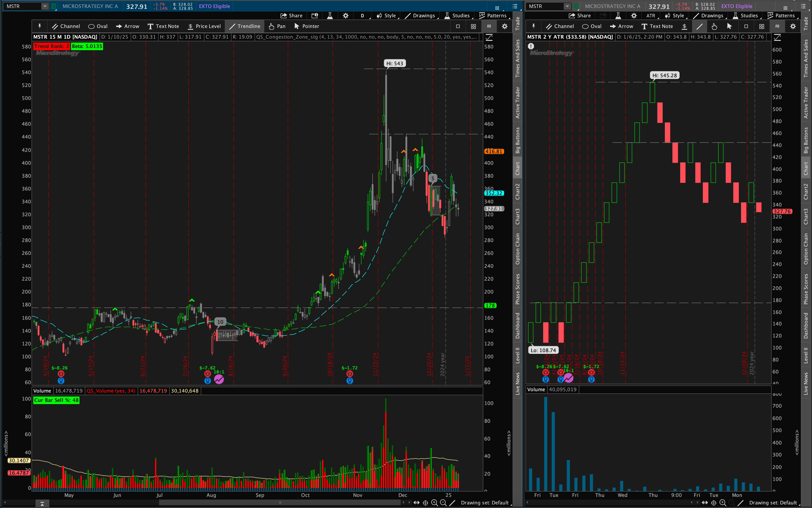Open the left MSTR symbol dropdown
The height and width of the screenshot is (508, 812).
45,6
